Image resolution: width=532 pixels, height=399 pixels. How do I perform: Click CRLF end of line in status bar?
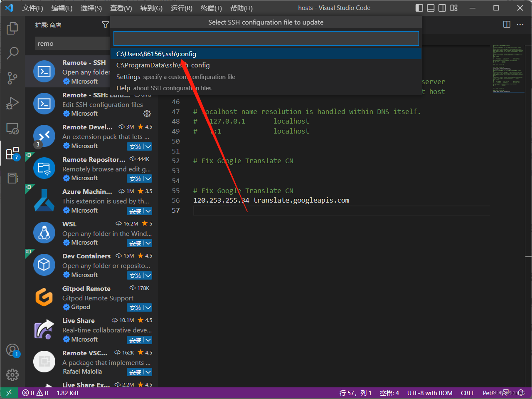click(x=468, y=393)
